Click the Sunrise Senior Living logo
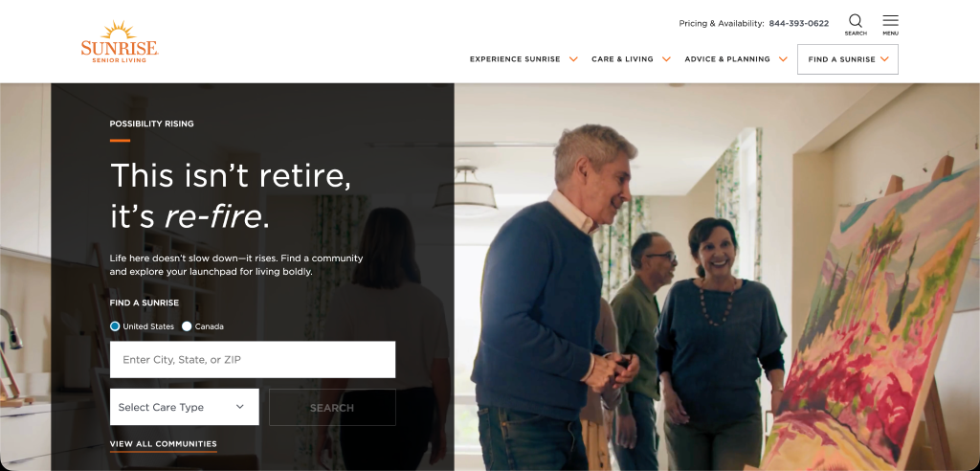 point(120,42)
